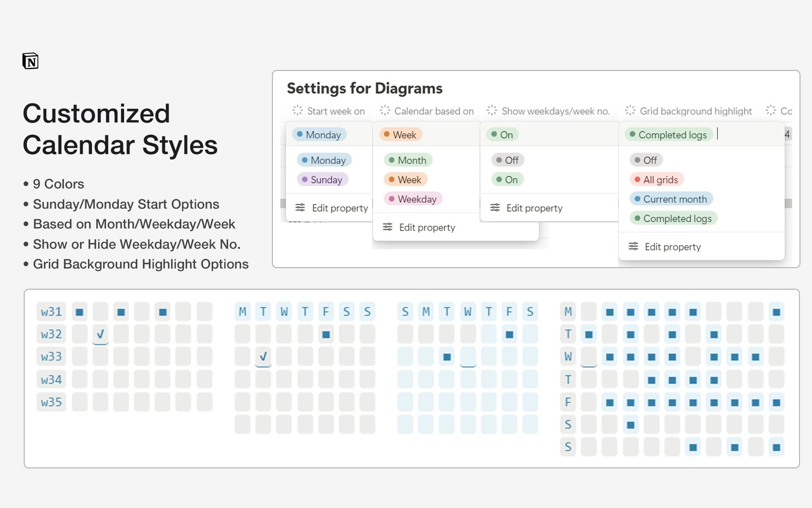Click selected Monday tag in input
Viewport: 812px width, 508px height.
319,135
